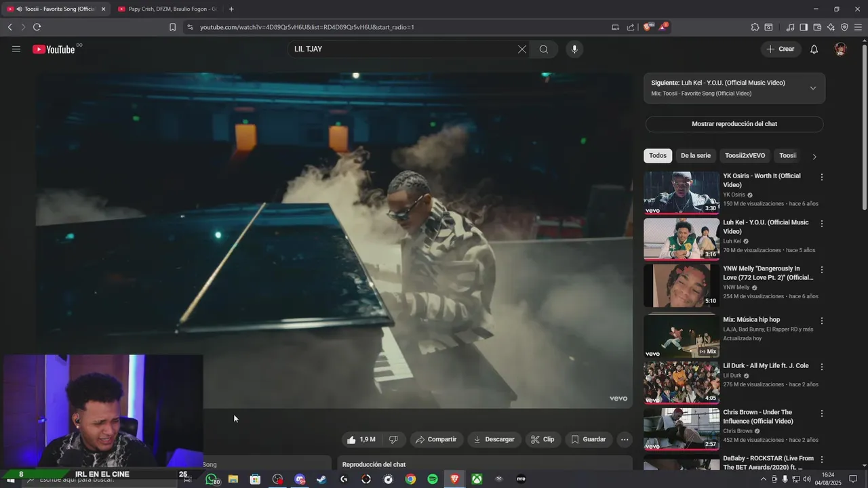Close the Toosii Favorite Song tab

click(103, 9)
